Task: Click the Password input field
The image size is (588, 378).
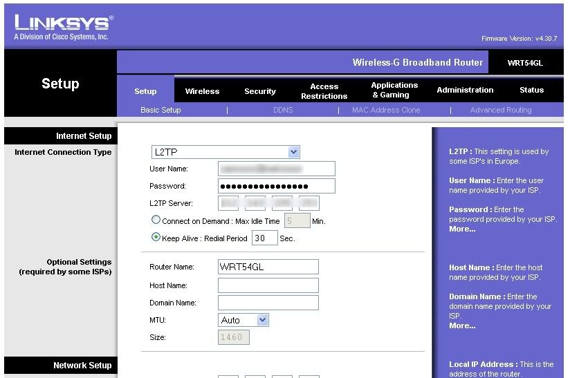Action: click(x=277, y=186)
